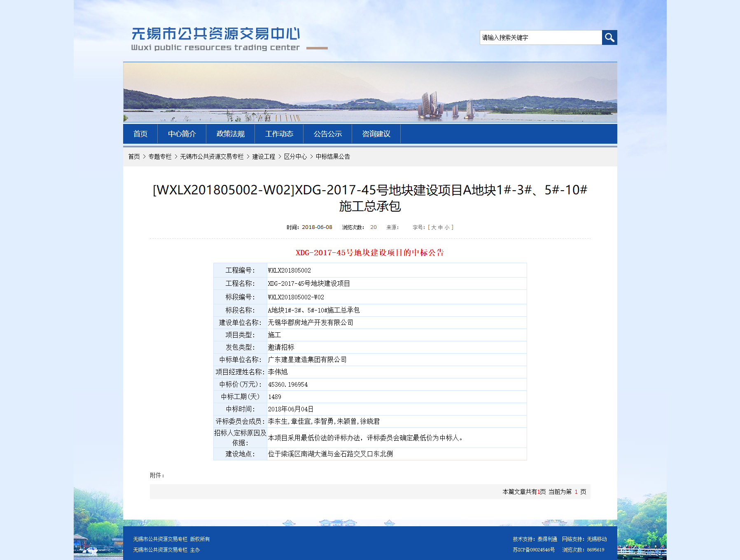Select 工作动态 in the navigation bar
Image resolution: width=740 pixels, height=560 pixels.
coord(279,134)
